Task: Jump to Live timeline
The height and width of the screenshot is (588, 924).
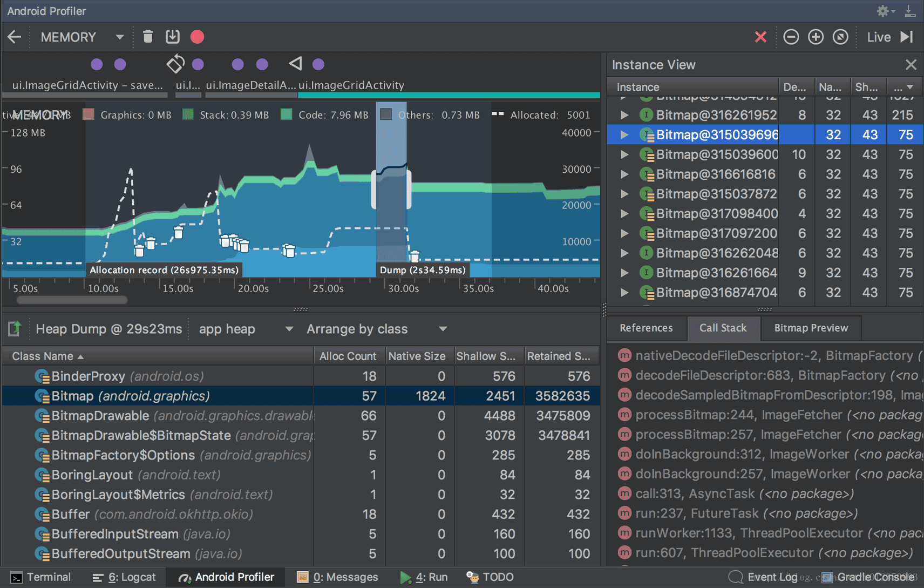Action: (x=879, y=37)
